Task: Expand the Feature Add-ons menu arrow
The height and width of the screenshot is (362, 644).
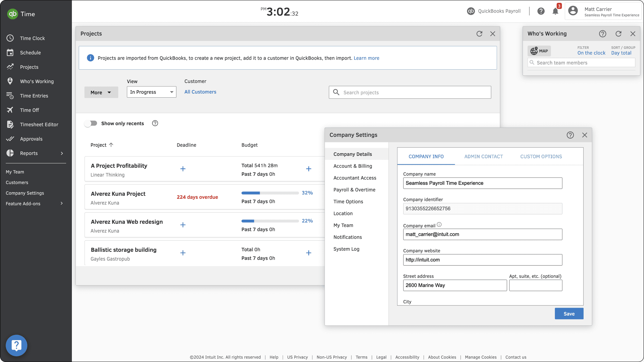Action: (x=62, y=203)
